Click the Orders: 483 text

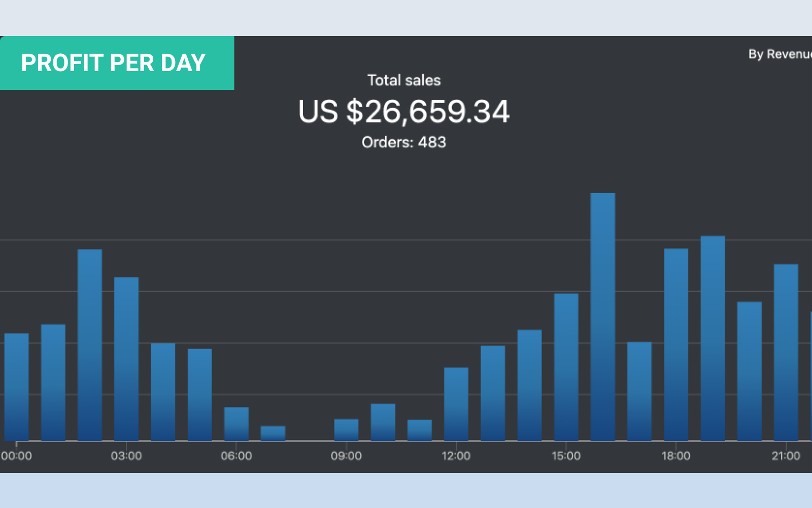(403, 142)
